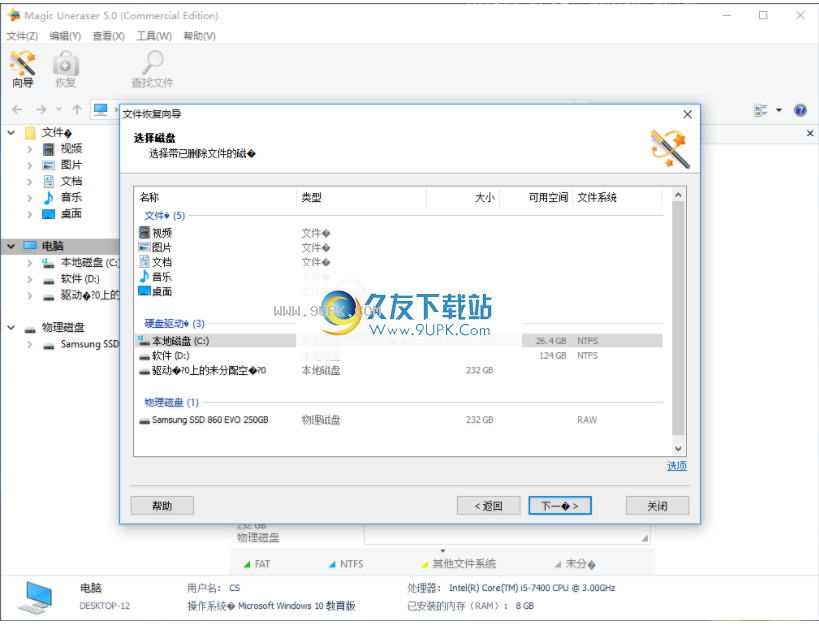819x627 pixels.
Task: Select 本地磁盘 (C:) in sidebar tree
Action: pyautogui.click(x=90, y=262)
